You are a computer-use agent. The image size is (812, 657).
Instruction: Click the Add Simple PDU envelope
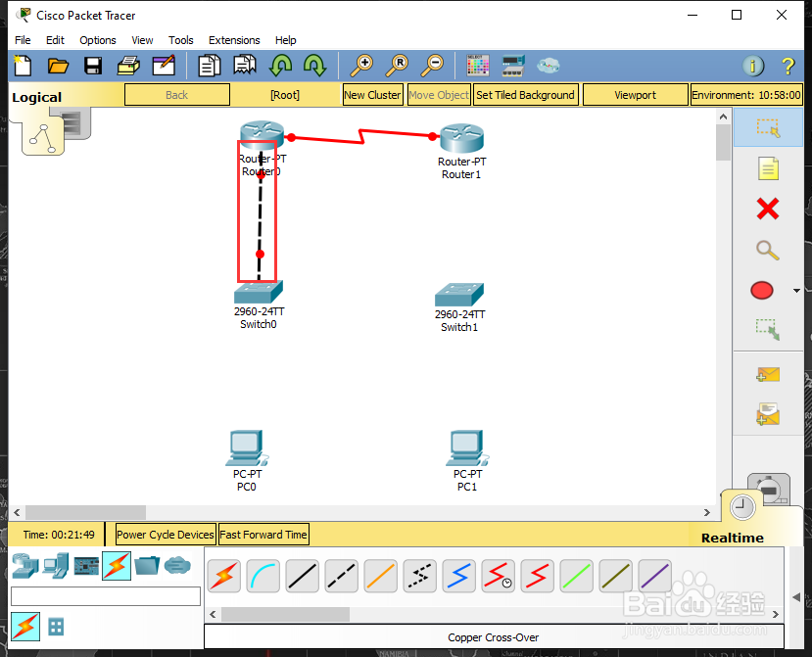coord(768,374)
